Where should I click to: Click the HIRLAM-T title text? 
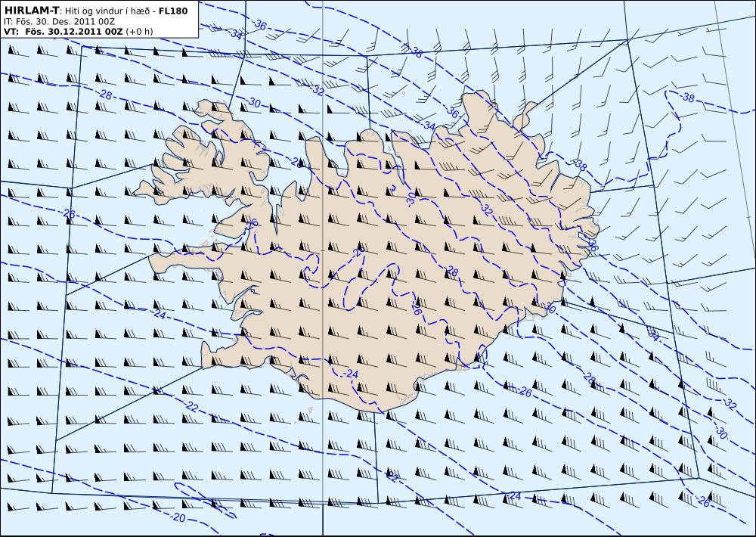tap(31, 10)
